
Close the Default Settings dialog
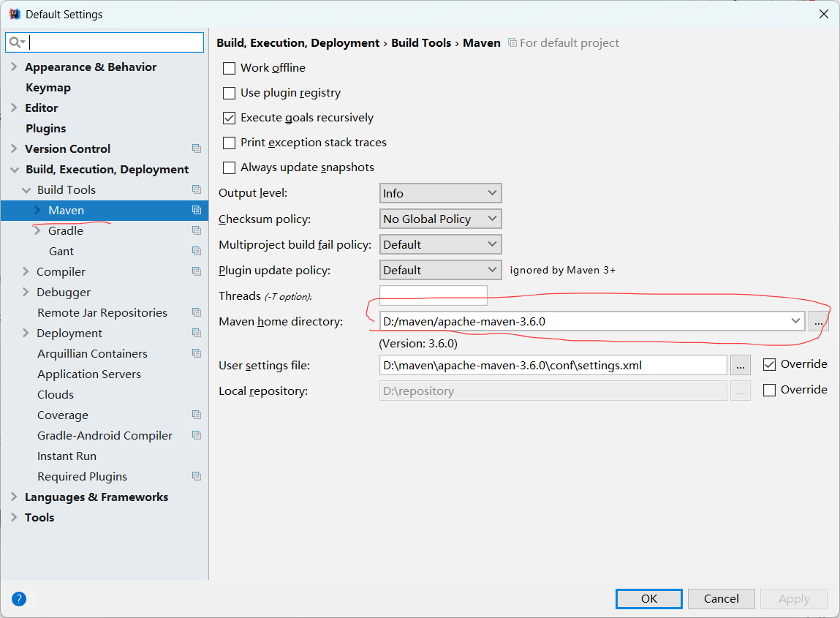point(824,14)
